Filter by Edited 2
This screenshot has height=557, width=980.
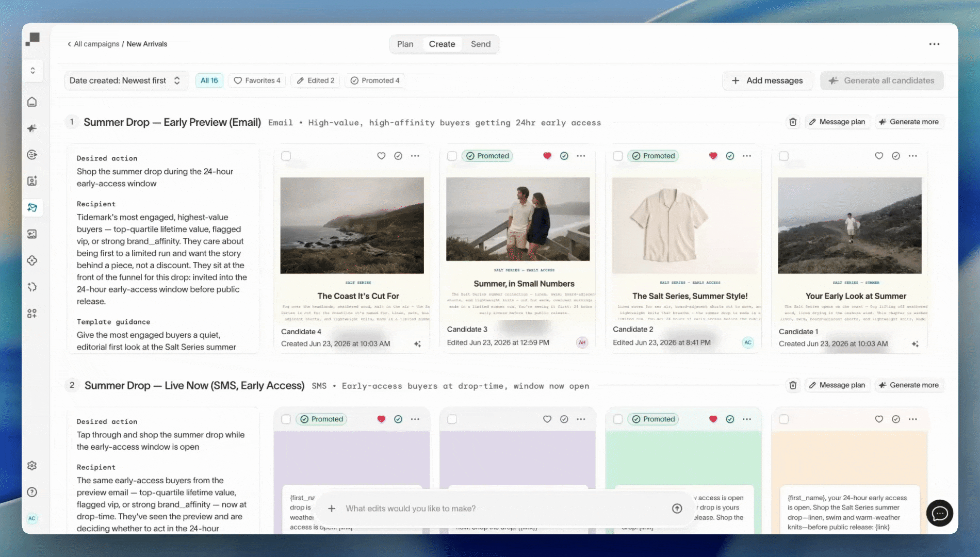[316, 80]
